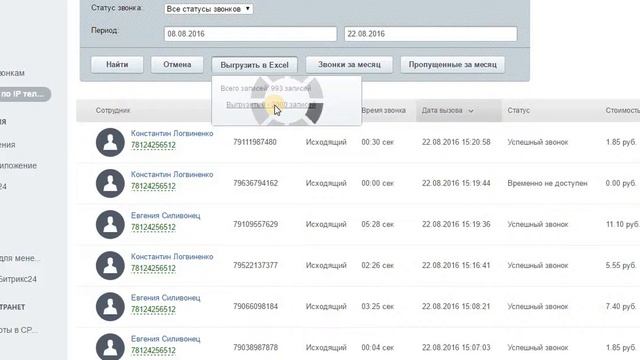The width and height of the screenshot is (640, 360).
Task: Click date 22.08.2016 15:20:58
Action: click(456, 142)
